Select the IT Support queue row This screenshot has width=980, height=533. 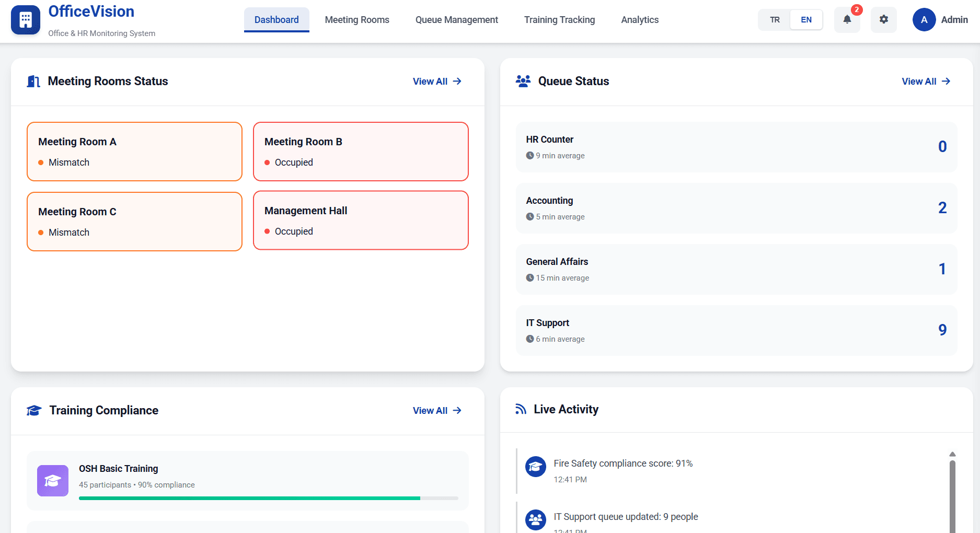pos(736,330)
